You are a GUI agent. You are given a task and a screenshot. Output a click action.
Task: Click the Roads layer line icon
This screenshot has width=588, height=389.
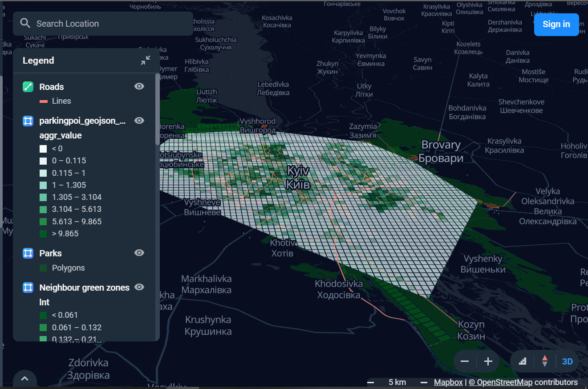[x=28, y=87]
